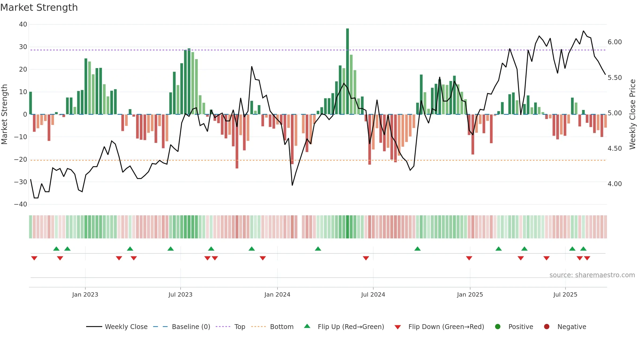Click the "4.00" price tick on right axis

click(615, 184)
